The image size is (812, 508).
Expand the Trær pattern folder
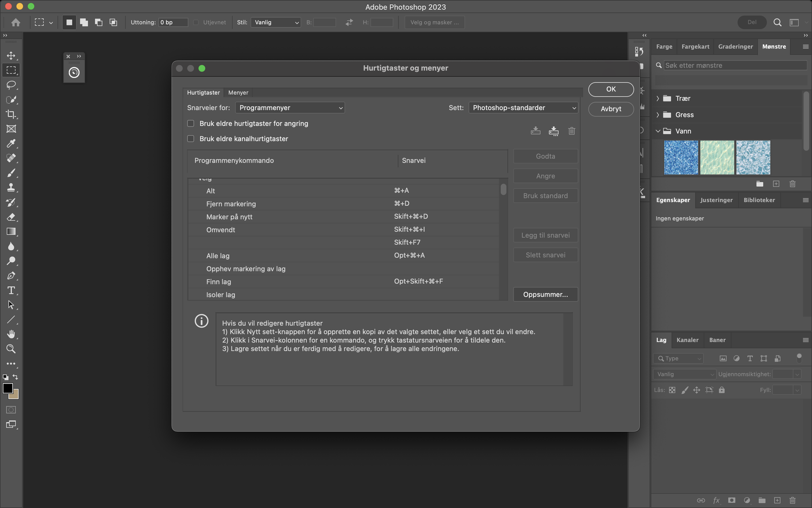[x=658, y=98]
